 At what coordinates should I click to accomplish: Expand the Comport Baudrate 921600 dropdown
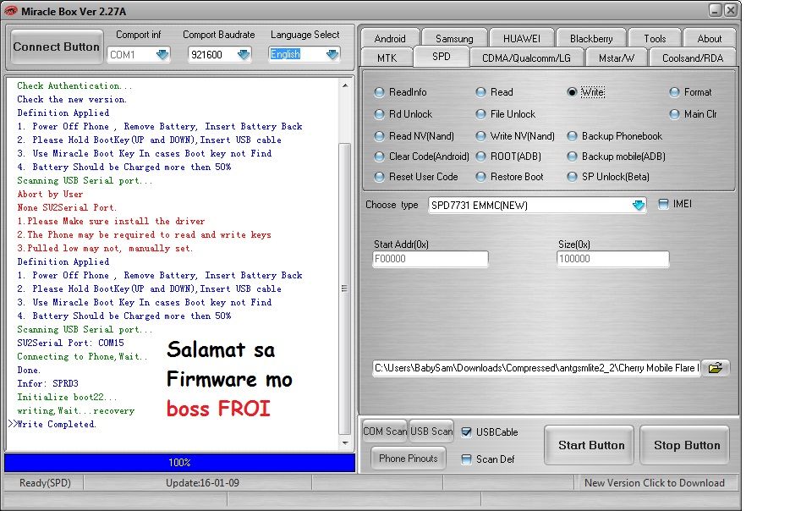(x=244, y=54)
